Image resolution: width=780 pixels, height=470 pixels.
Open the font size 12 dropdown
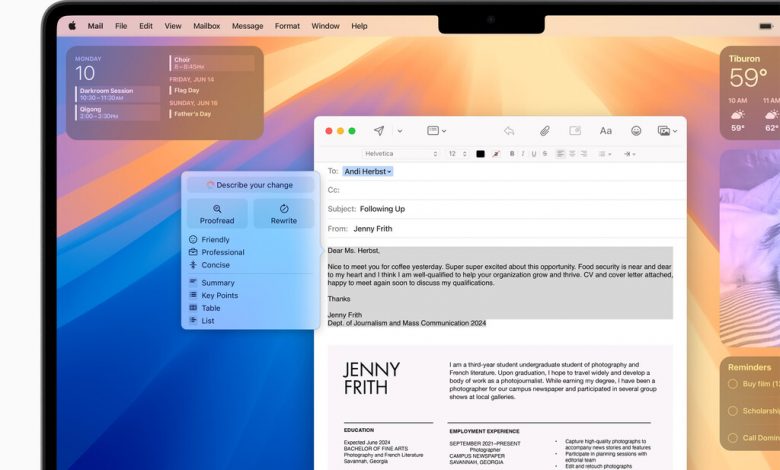tap(457, 154)
